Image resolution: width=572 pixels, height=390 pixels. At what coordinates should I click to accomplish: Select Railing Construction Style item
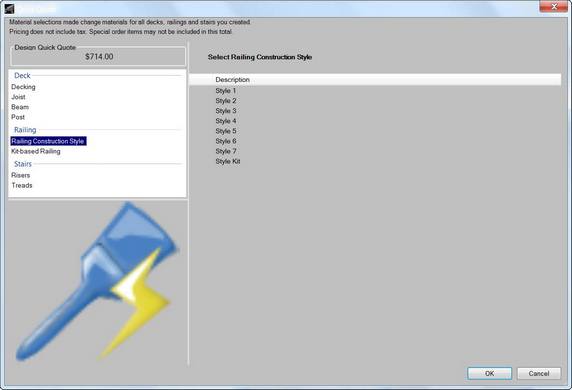coord(48,141)
